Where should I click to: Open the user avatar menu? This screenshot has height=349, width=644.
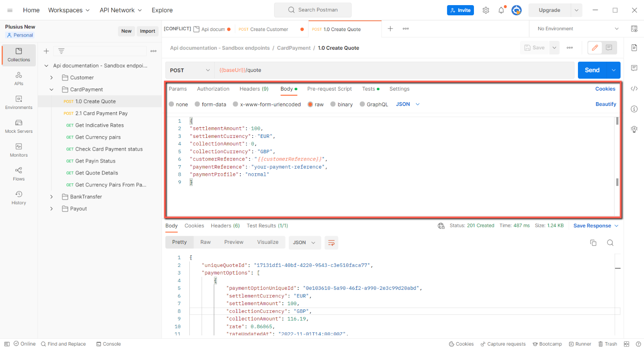pos(517,10)
